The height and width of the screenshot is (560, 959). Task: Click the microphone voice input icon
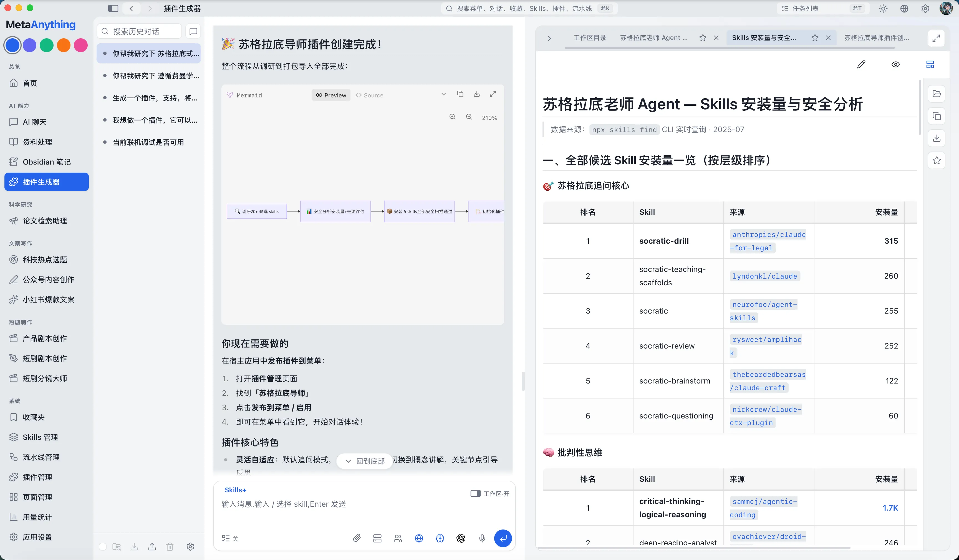(482, 538)
